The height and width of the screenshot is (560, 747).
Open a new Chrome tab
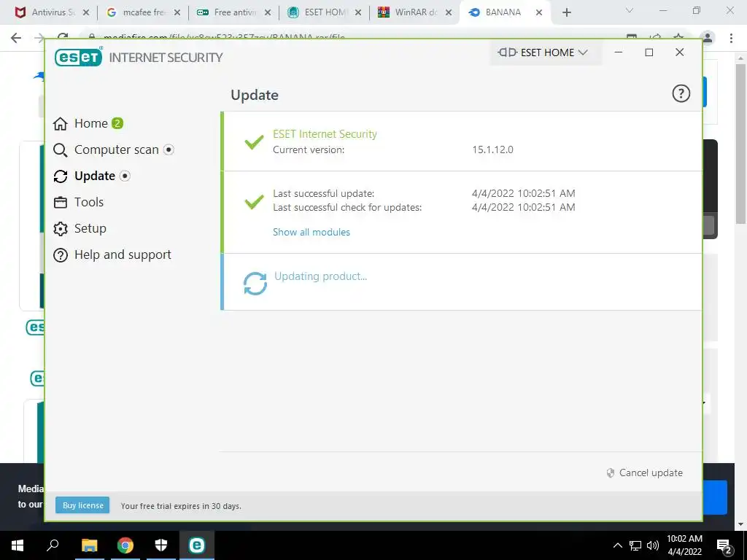(x=566, y=12)
